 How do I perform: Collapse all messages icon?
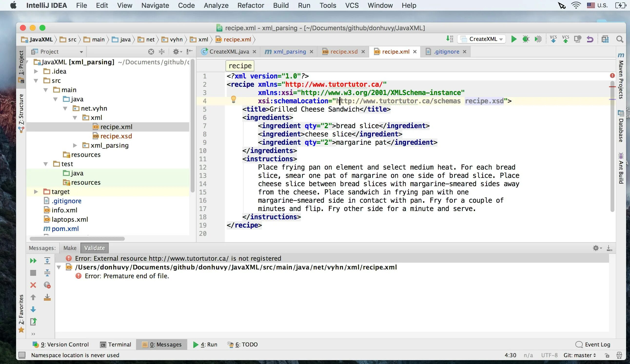click(x=47, y=273)
